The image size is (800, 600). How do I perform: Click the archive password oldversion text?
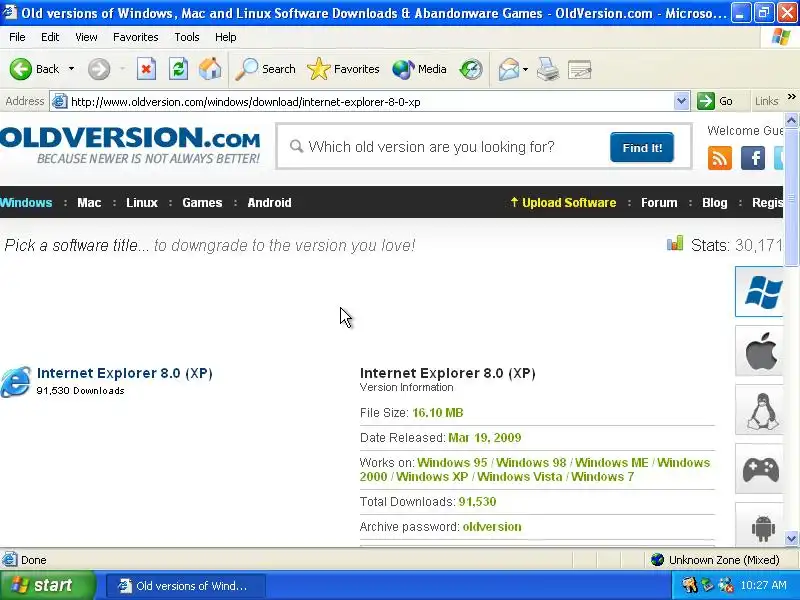tap(492, 527)
